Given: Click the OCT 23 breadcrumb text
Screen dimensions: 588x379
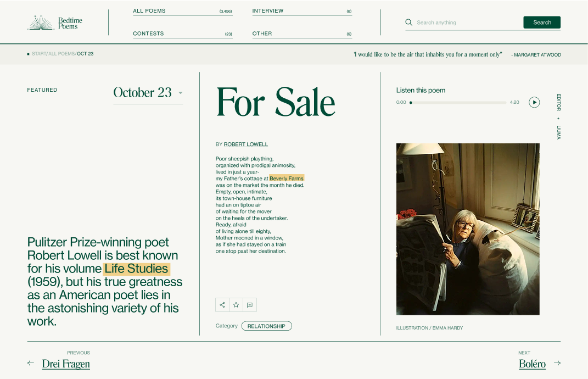Looking at the screenshot, I should tap(85, 54).
